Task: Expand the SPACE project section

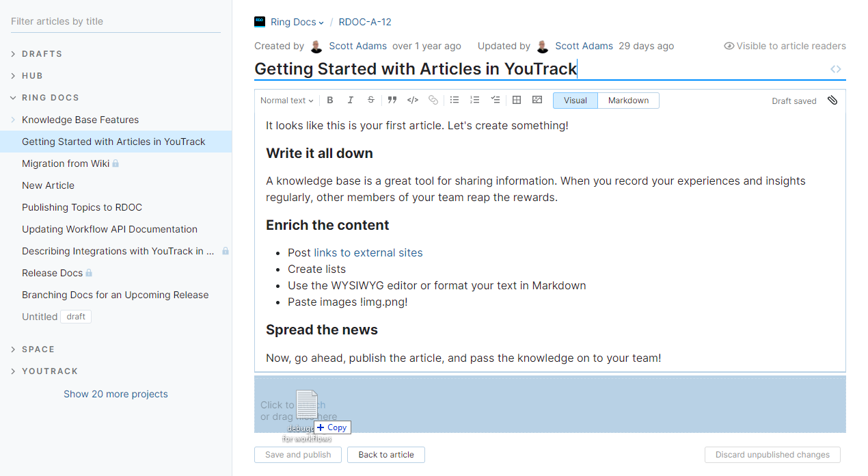Action: point(14,349)
